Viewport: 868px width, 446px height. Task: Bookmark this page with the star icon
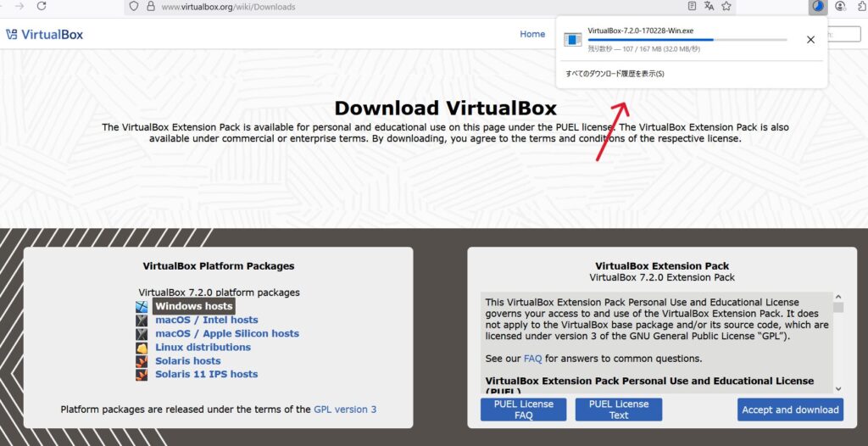pos(726,6)
